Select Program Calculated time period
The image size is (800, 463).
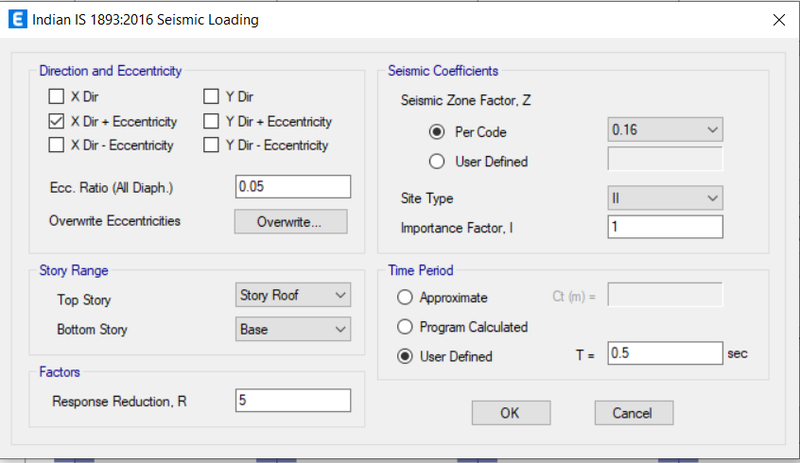405,327
